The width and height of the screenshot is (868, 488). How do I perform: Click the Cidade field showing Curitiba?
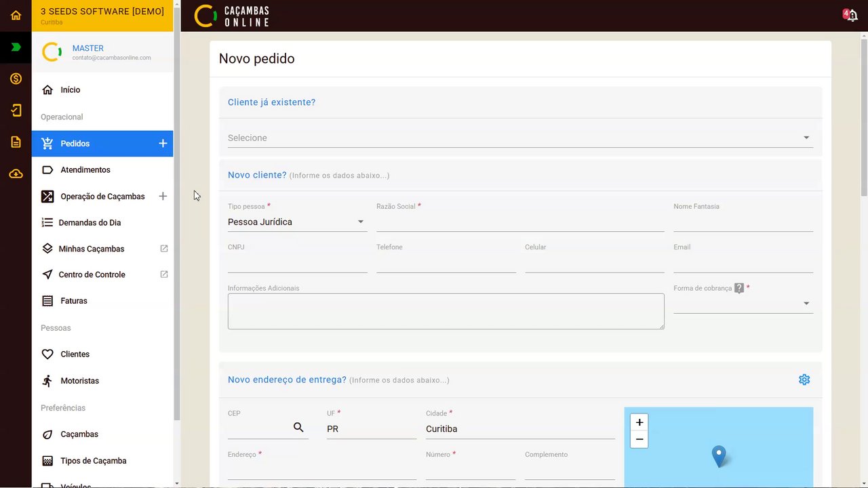point(520,428)
